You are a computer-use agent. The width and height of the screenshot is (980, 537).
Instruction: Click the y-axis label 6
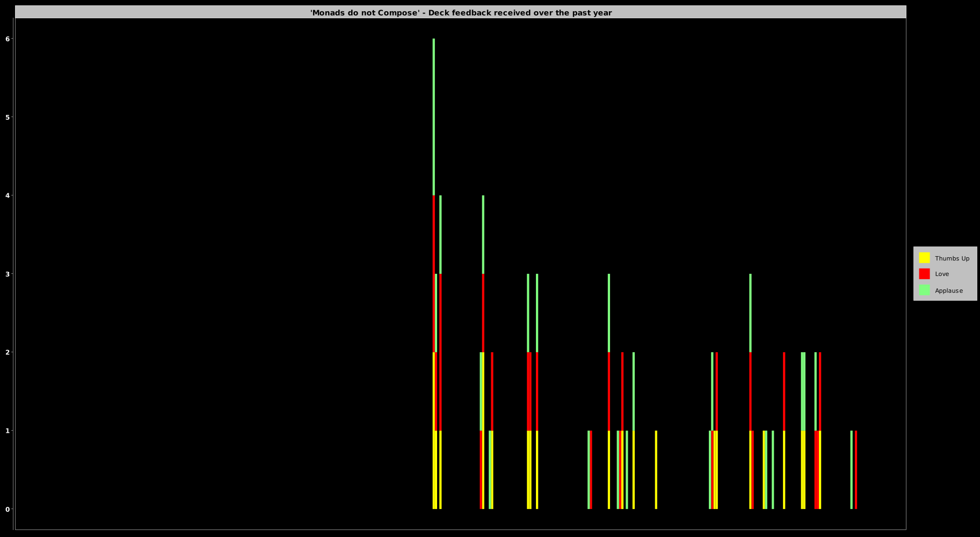click(8, 39)
